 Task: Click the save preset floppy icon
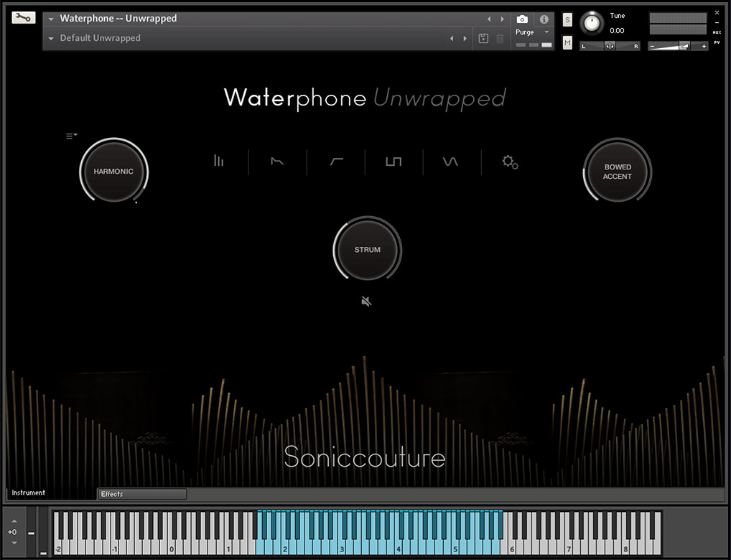coord(483,38)
